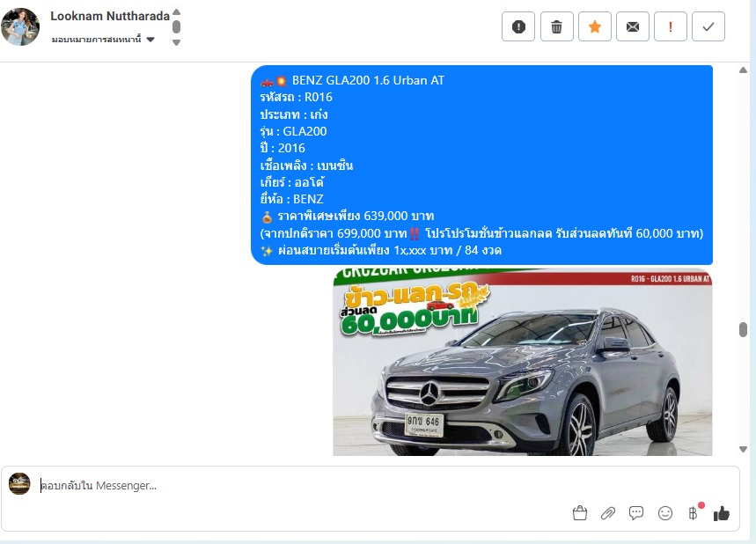The width and height of the screenshot is (756, 544).
Task: Click page avatar beside reply box
Action: click(19, 484)
